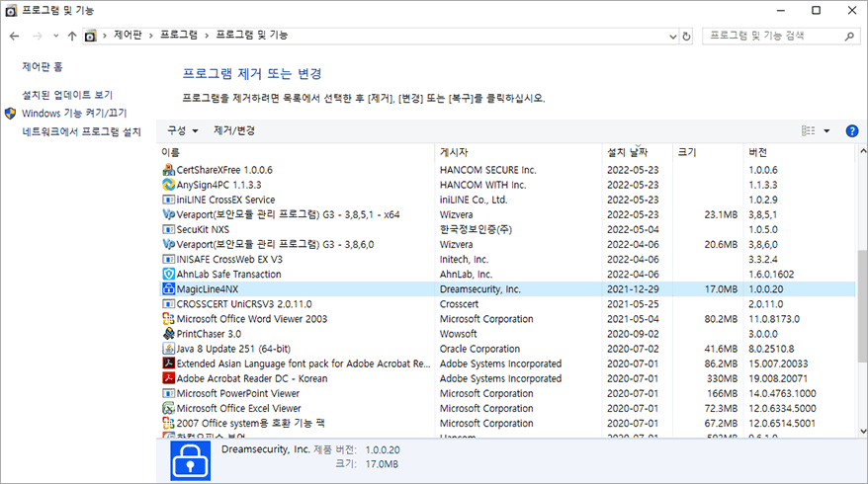Go up one level with up arrow
The image size is (868, 484).
click(72, 37)
